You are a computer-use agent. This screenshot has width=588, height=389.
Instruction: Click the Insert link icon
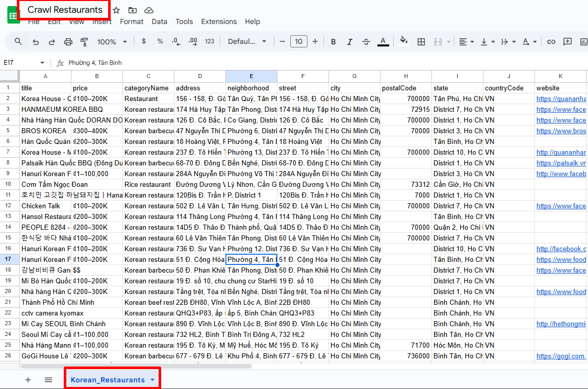pyautogui.click(x=551, y=42)
